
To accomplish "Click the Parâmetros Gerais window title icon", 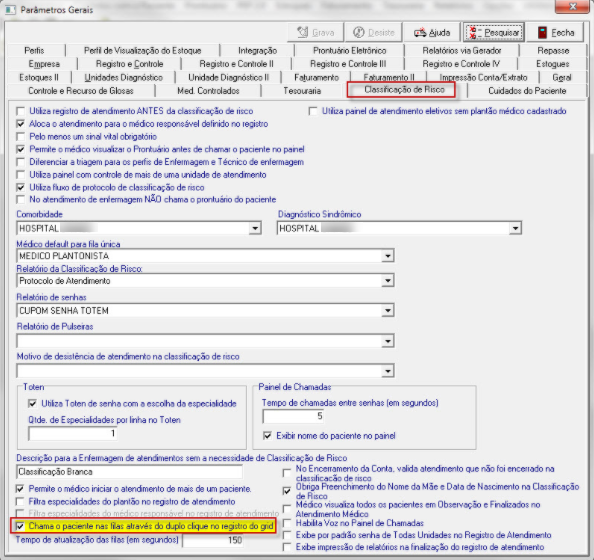I will [10, 9].
